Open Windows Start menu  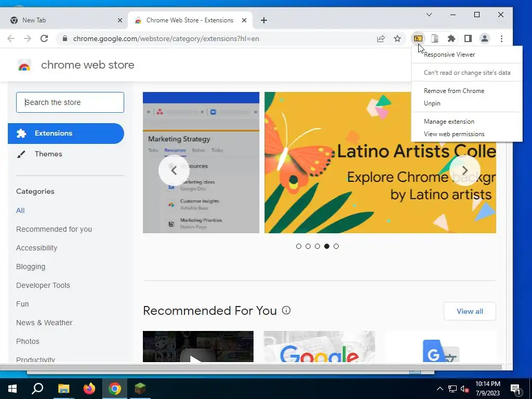(x=12, y=389)
